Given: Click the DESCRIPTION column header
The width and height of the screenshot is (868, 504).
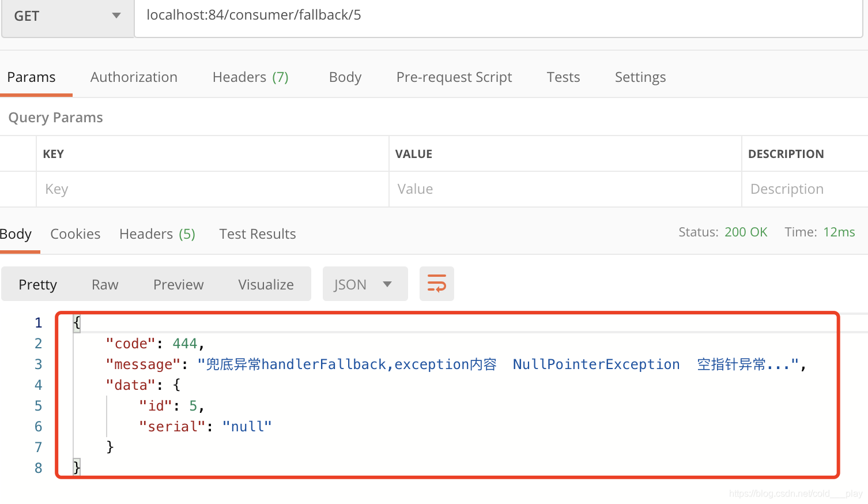Looking at the screenshot, I should [786, 154].
